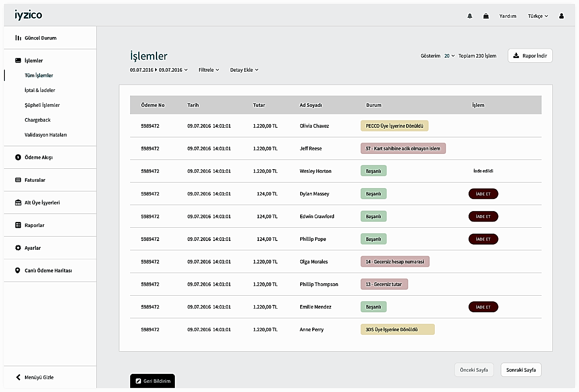
Task: Open Raporlar menu label
Action: pos(34,225)
